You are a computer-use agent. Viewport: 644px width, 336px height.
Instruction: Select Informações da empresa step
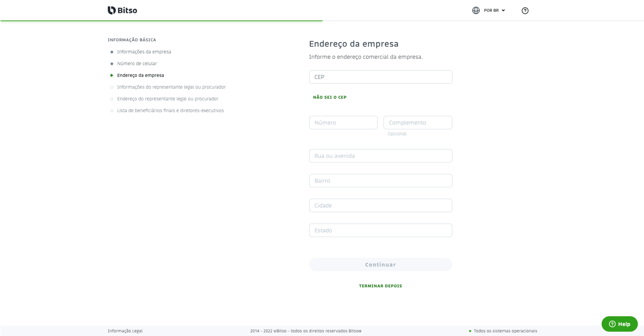[x=144, y=52]
